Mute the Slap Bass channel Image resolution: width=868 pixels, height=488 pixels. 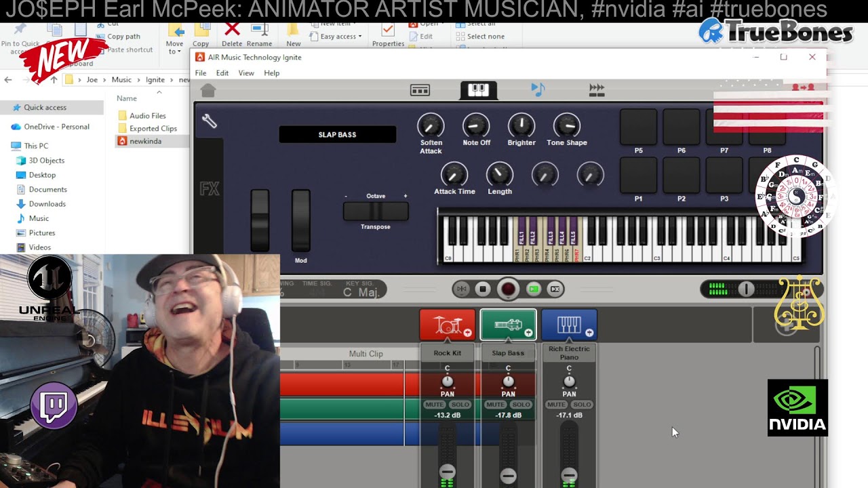(495, 405)
